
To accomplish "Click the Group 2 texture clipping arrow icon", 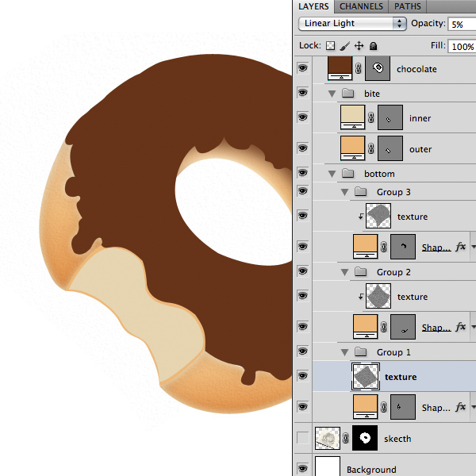I will [360, 296].
